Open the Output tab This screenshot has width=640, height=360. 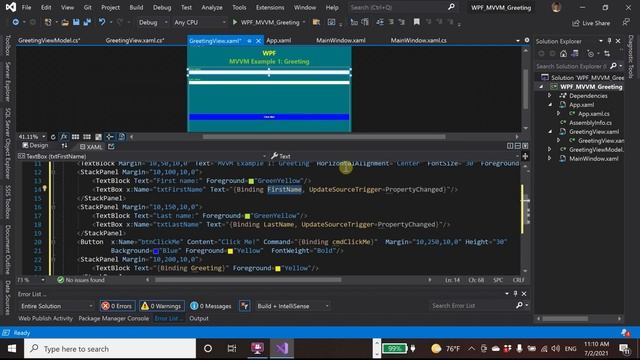click(199, 318)
